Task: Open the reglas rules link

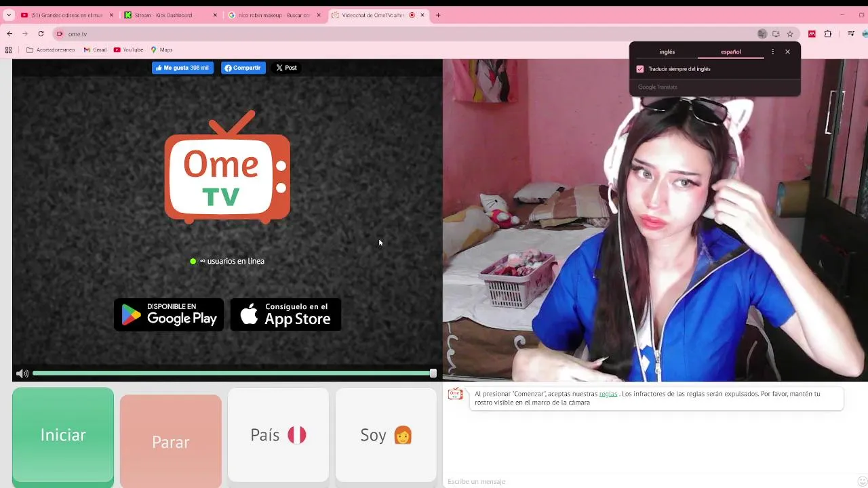Action: (x=608, y=394)
